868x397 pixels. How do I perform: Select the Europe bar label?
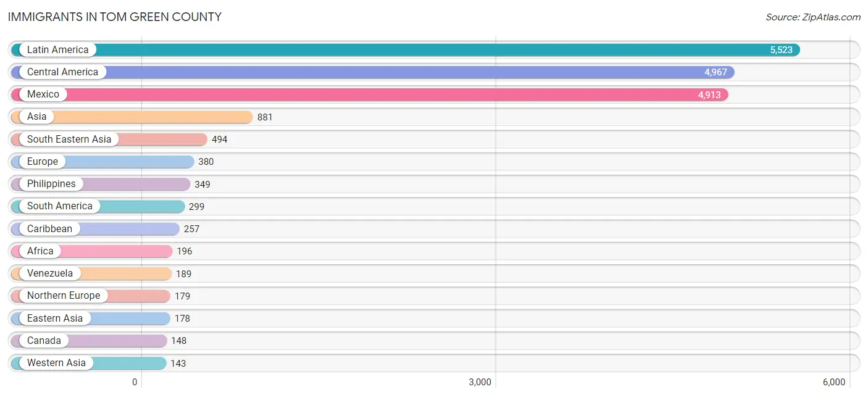coord(43,161)
